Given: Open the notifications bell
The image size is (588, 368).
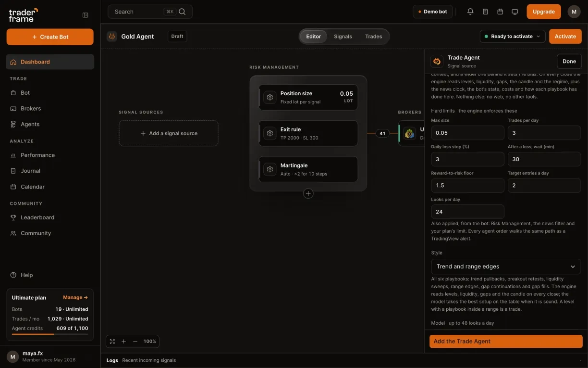Looking at the screenshot, I should click(x=470, y=12).
